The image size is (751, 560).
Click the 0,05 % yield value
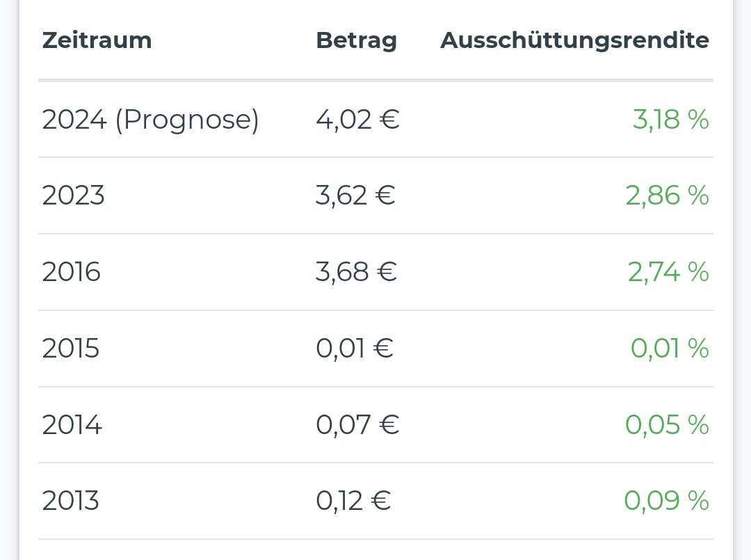coord(667,424)
